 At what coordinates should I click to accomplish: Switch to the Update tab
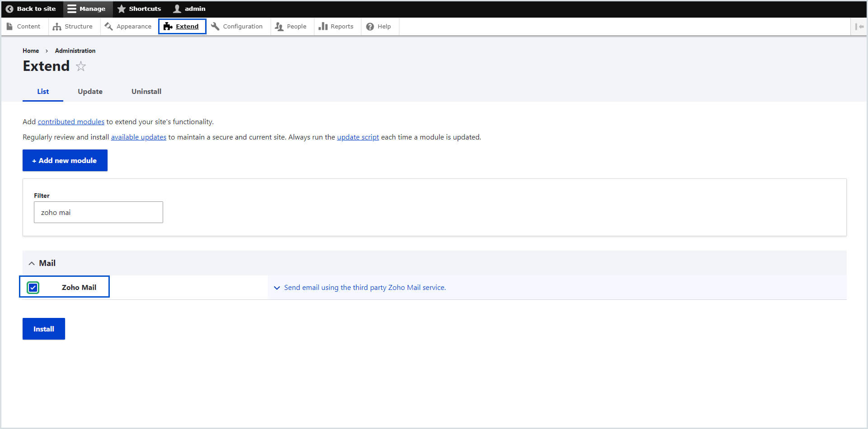point(90,92)
